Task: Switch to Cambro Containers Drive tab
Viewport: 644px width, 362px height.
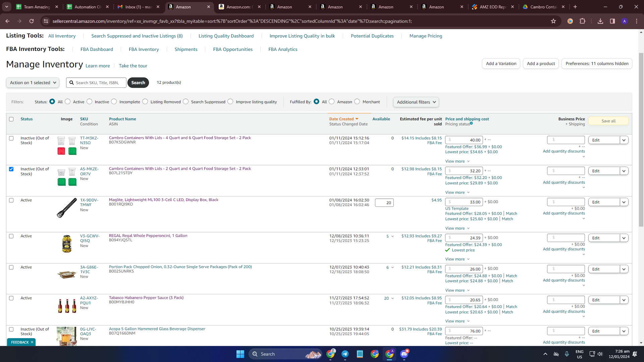Action: point(543,7)
